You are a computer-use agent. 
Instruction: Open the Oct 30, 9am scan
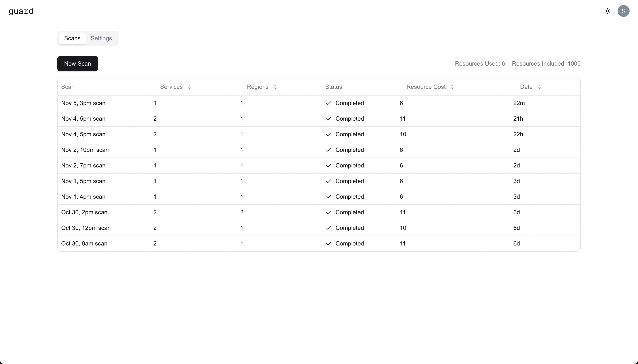[84, 244]
